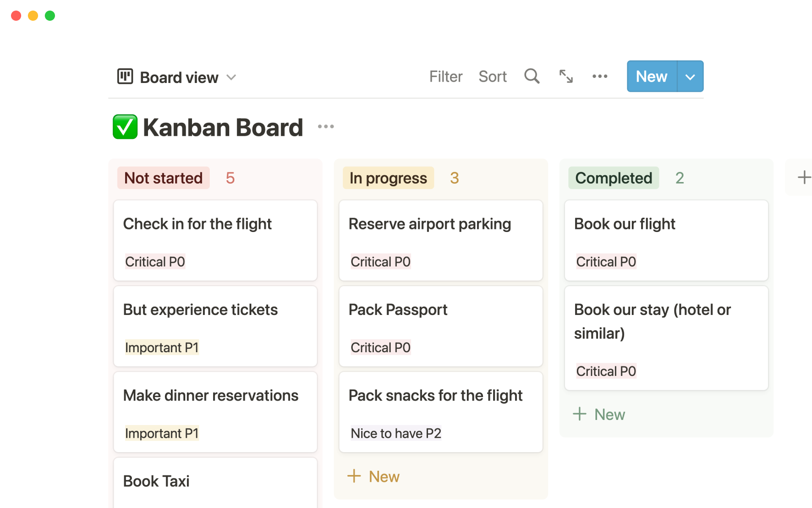Viewport: 812px width, 508px height.
Task: Select the green Completed status tag
Action: pos(613,178)
